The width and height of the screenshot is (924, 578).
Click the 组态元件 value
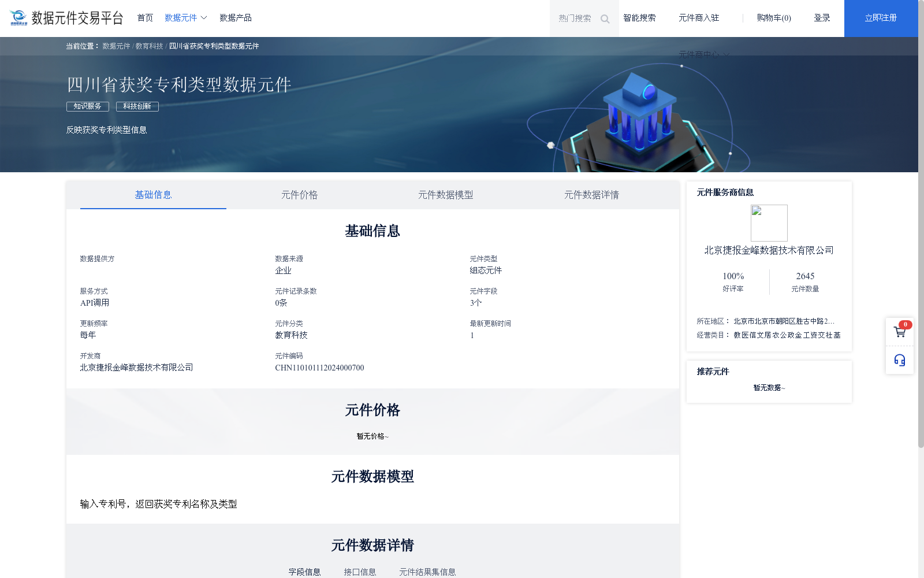(x=486, y=271)
